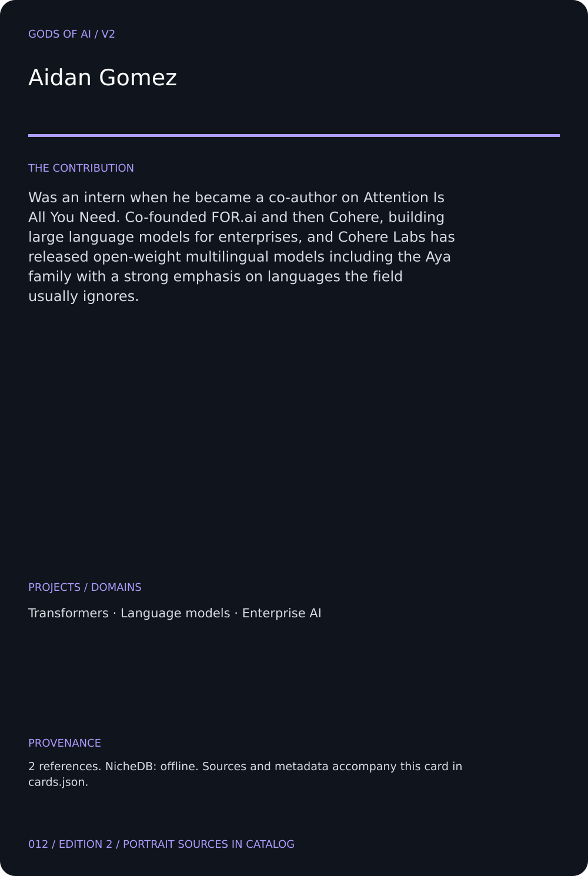Click the purple divider line under the name
The image size is (588, 876).
(294, 135)
